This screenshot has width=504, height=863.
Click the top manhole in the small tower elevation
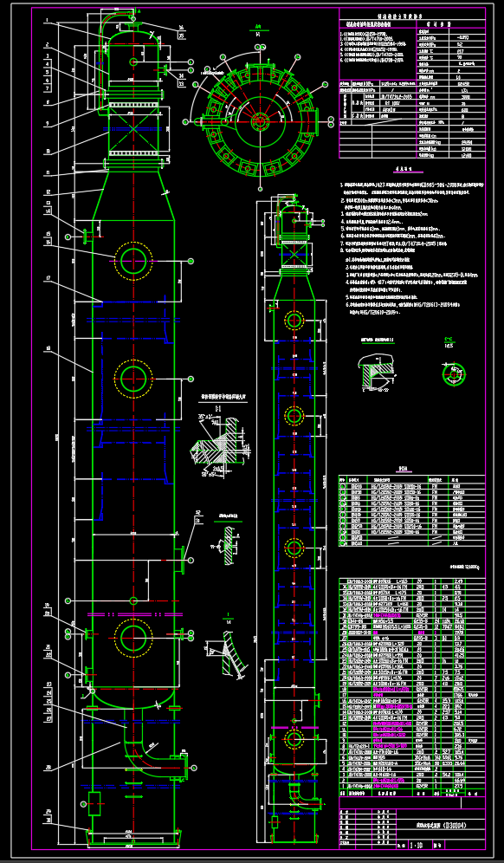click(294, 321)
